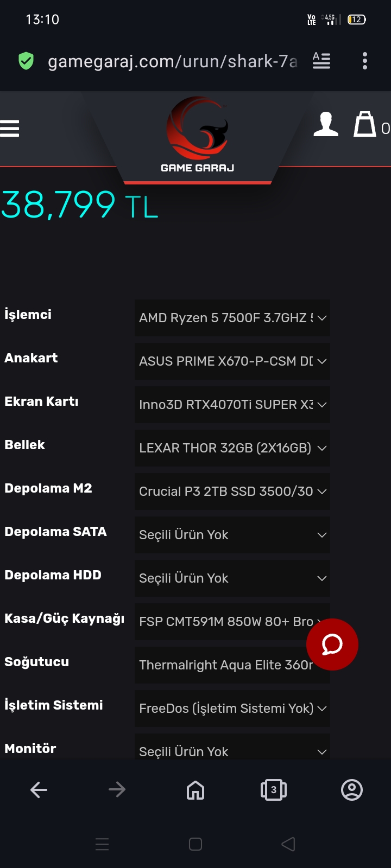Viewport: 391px width, 868px height.
Task: Expand the Ekran Kartı dropdown
Action: (232, 405)
